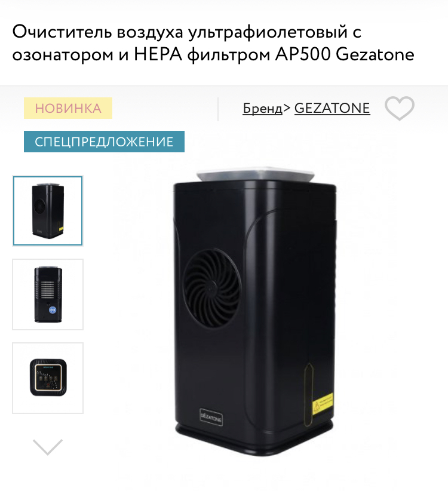Click the product title AP500 Gezatone

[x=345, y=54]
